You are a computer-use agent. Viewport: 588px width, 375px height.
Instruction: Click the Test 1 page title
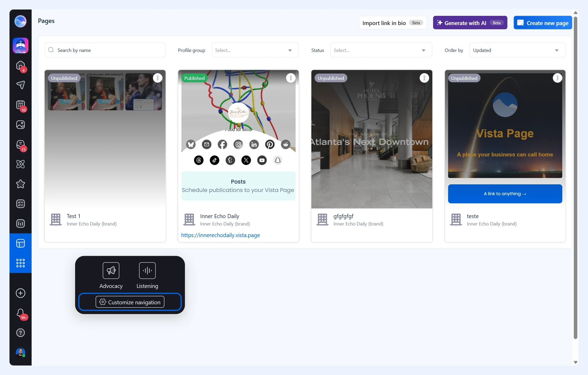pos(73,216)
